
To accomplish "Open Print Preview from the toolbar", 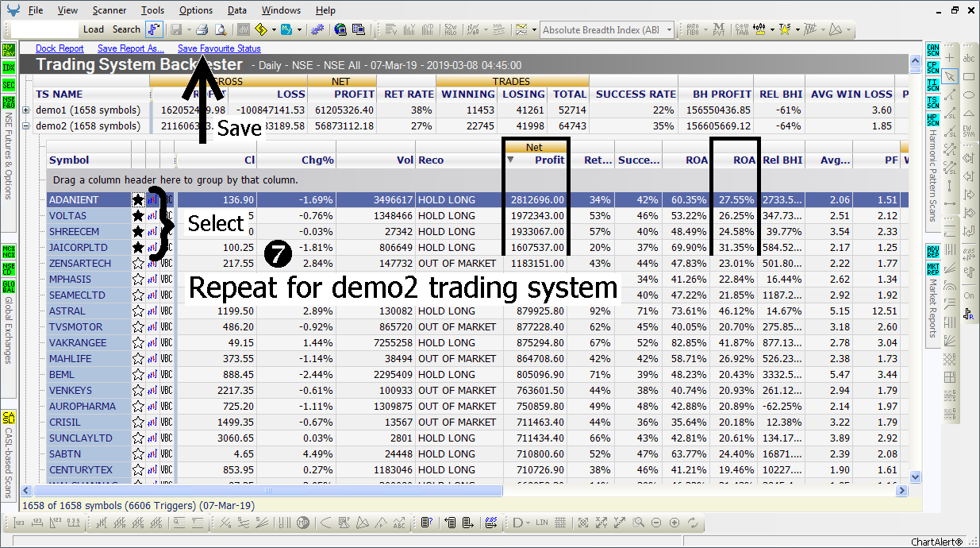I will (220, 29).
